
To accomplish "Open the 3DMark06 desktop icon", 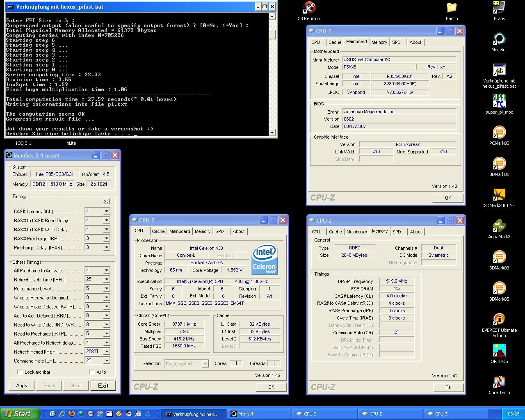I will click(x=499, y=167).
